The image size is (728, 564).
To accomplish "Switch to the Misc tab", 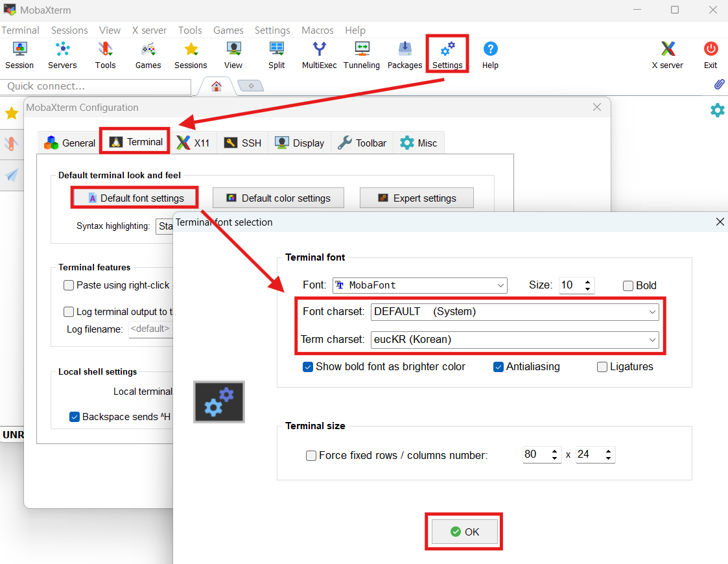I will coord(418,143).
